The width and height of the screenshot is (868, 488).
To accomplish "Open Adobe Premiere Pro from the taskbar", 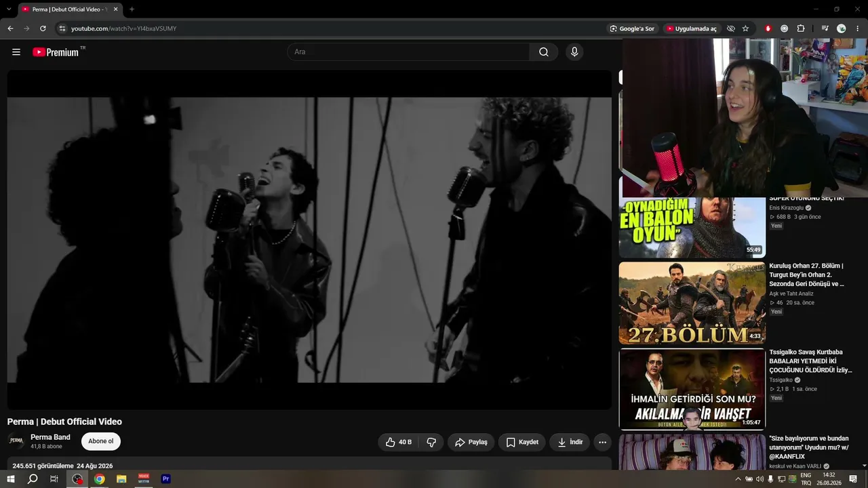I will (x=165, y=479).
